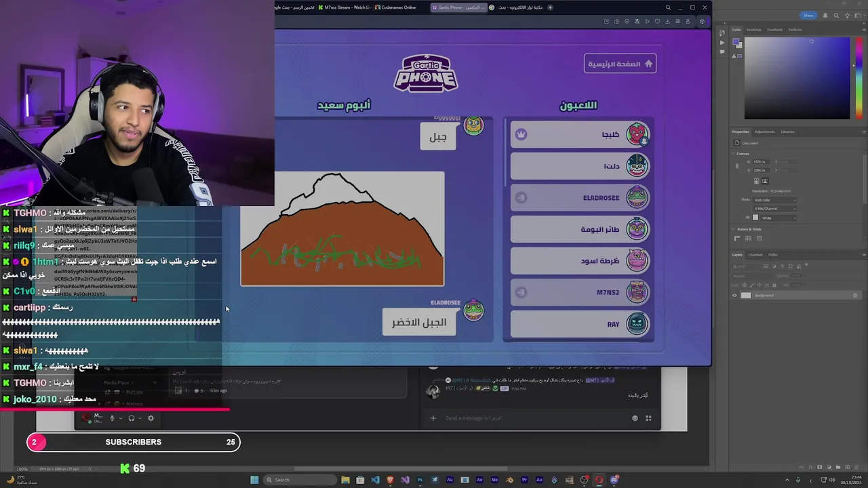This screenshot has width=868, height=488.
Task: Open the Photoshop workspace switcher icon
Action: pos(858,16)
